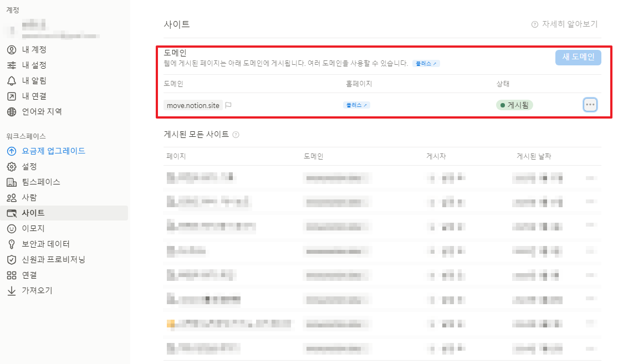
Task: Click the 사람 people icon
Action: click(12, 197)
